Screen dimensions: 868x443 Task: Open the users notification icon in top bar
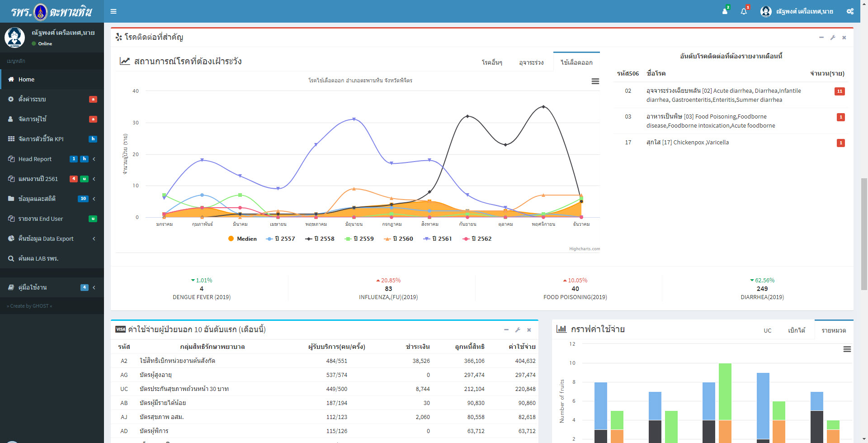click(x=725, y=11)
